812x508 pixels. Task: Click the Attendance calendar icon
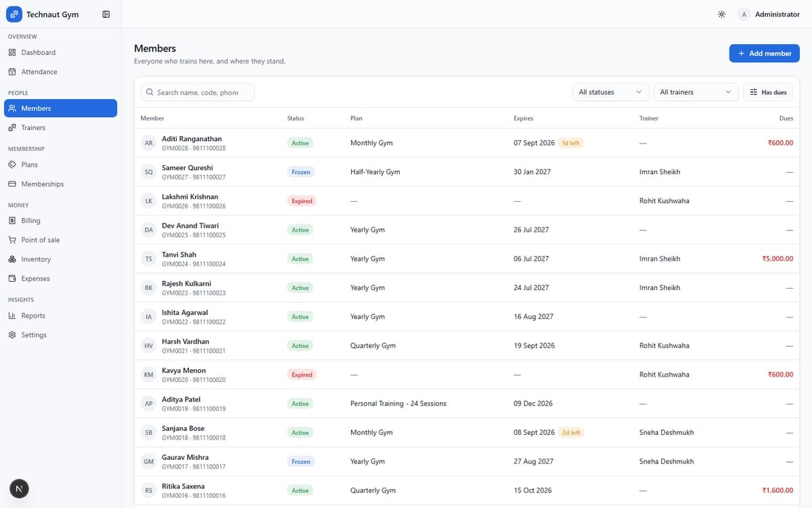point(12,72)
